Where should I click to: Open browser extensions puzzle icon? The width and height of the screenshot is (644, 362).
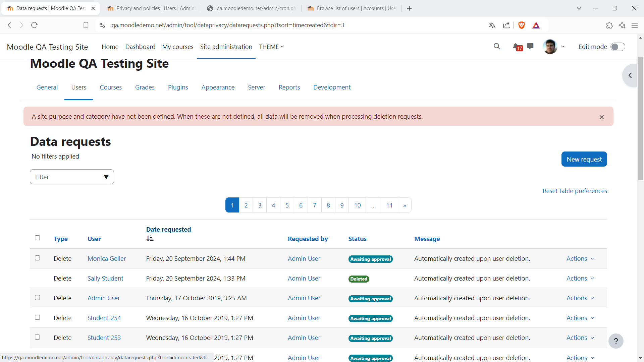609,25
